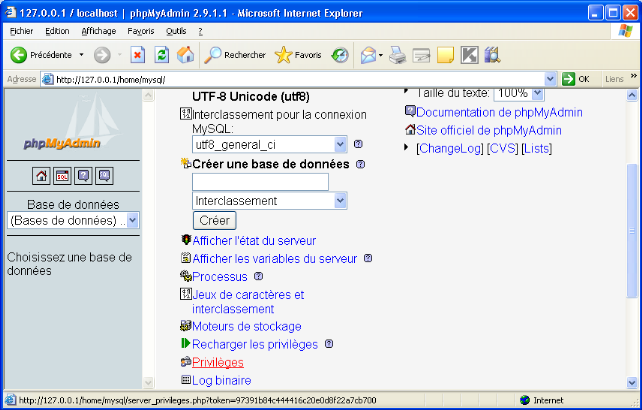Open help icon beside utf8_general_ci collation
The image size is (642, 410).
pyautogui.click(x=358, y=144)
